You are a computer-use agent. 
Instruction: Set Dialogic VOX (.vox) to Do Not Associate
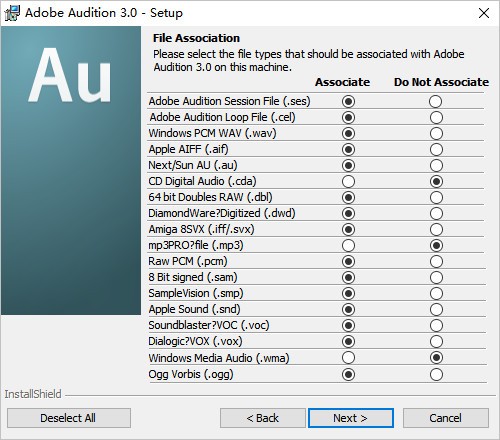tap(436, 341)
